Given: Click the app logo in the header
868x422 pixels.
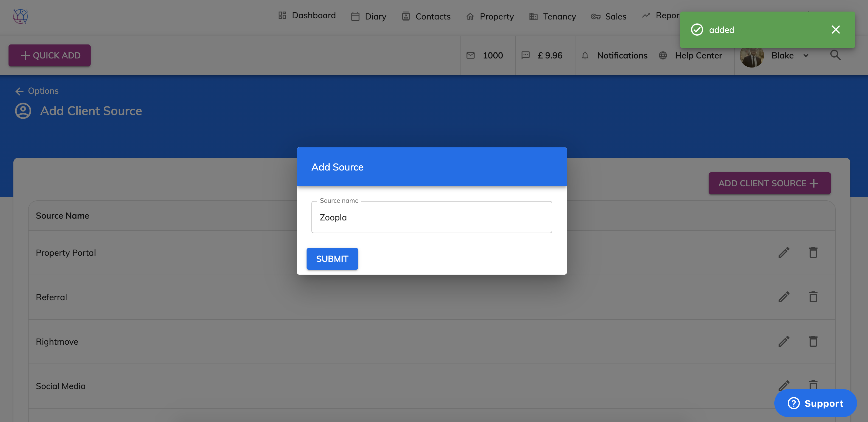Looking at the screenshot, I should point(21,16).
